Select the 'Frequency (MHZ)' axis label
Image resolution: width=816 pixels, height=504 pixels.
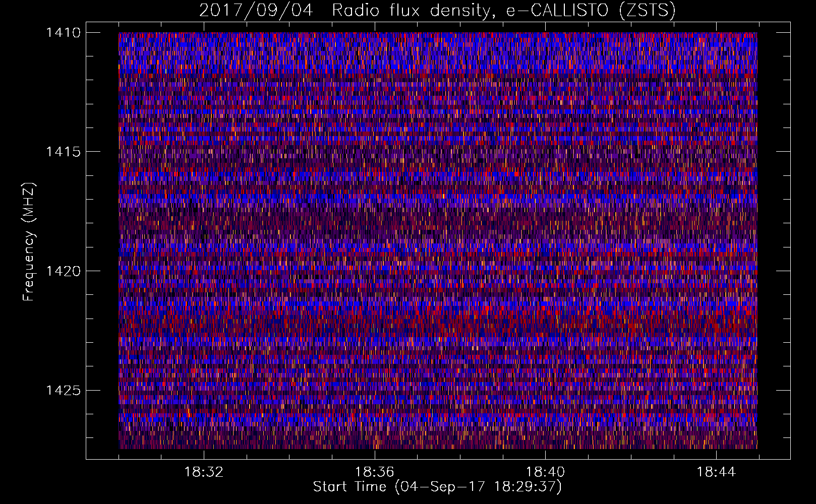tap(29, 242)
